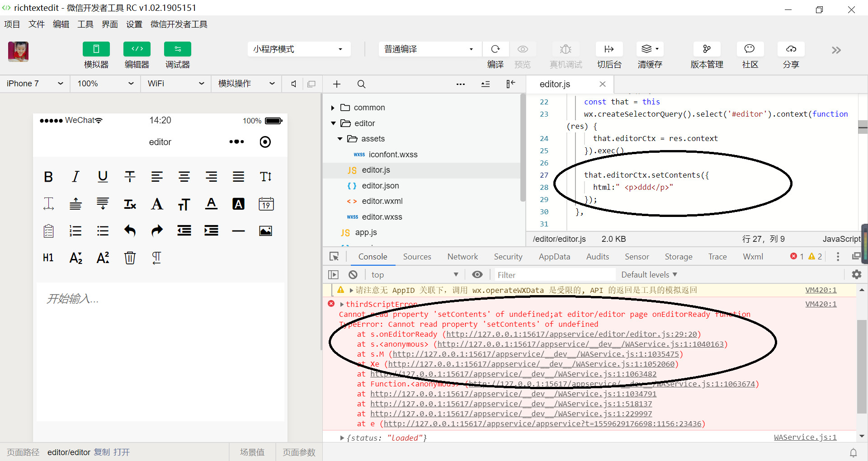Open the 工具 menu
Viewport: 868px width, 461px height.
click(85, 24)
